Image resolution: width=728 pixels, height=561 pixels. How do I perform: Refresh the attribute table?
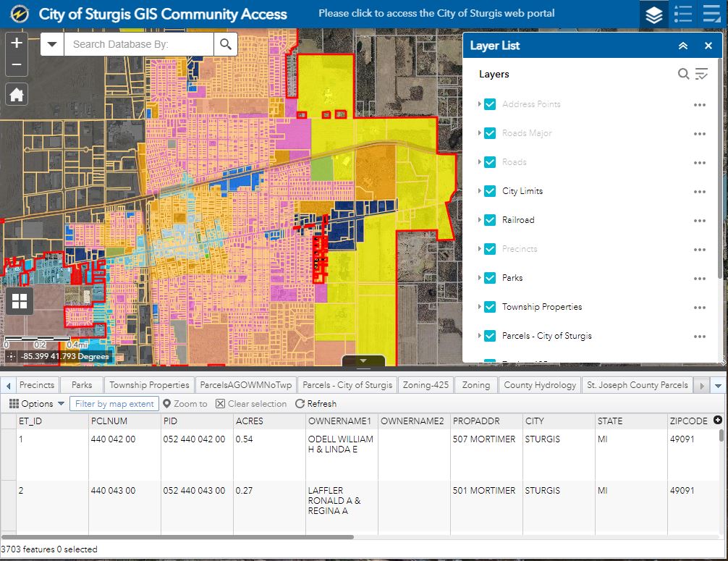click(316, 404)
